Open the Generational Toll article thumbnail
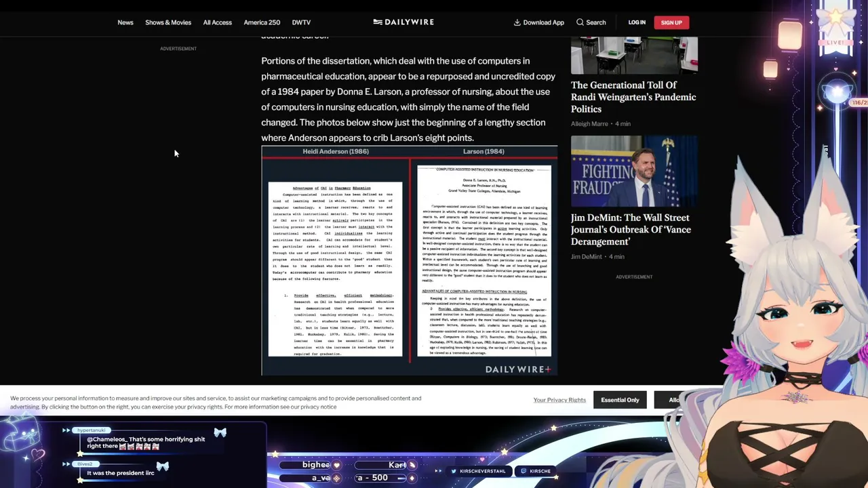Viewport: 868px width, 488px height. point(634,56)
